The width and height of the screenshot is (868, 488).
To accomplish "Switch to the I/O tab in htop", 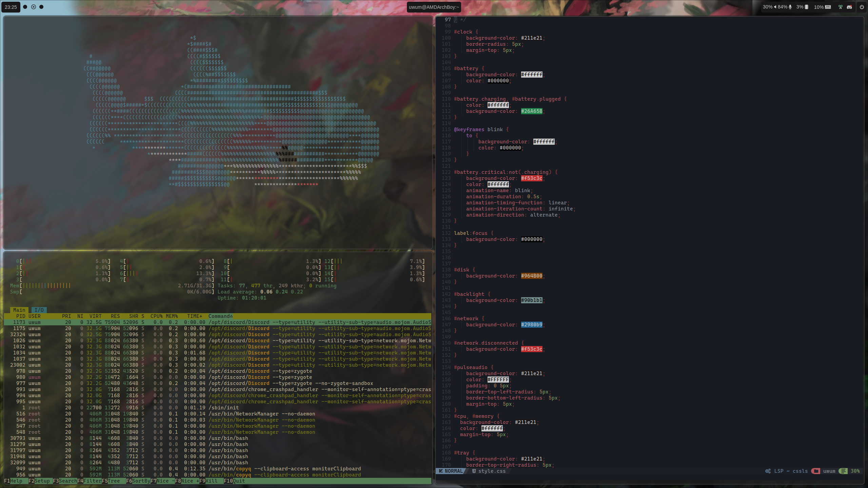I will 39,310.
